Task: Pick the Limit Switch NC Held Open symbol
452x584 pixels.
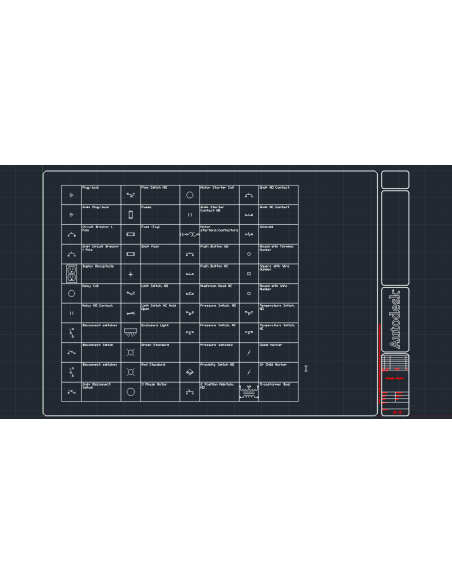Action: [130, 314]
